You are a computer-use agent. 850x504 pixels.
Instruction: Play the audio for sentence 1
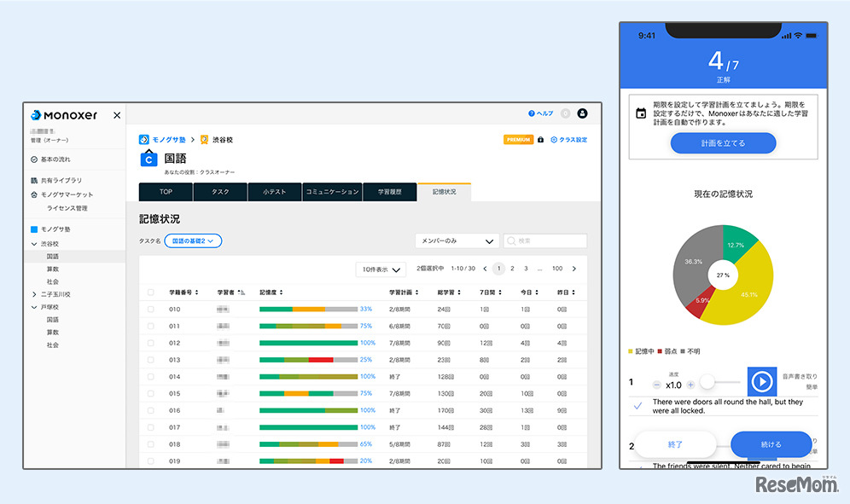tap(761, 381)
